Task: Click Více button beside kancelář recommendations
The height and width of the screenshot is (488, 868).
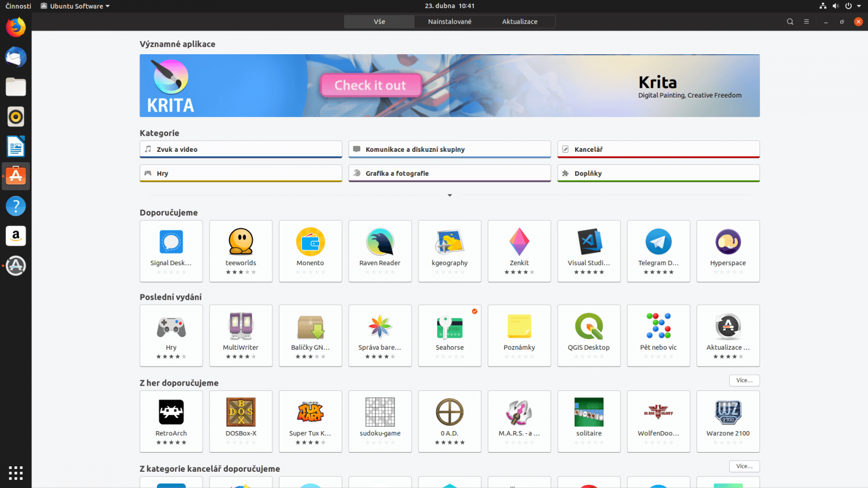Action: [744, 466]
